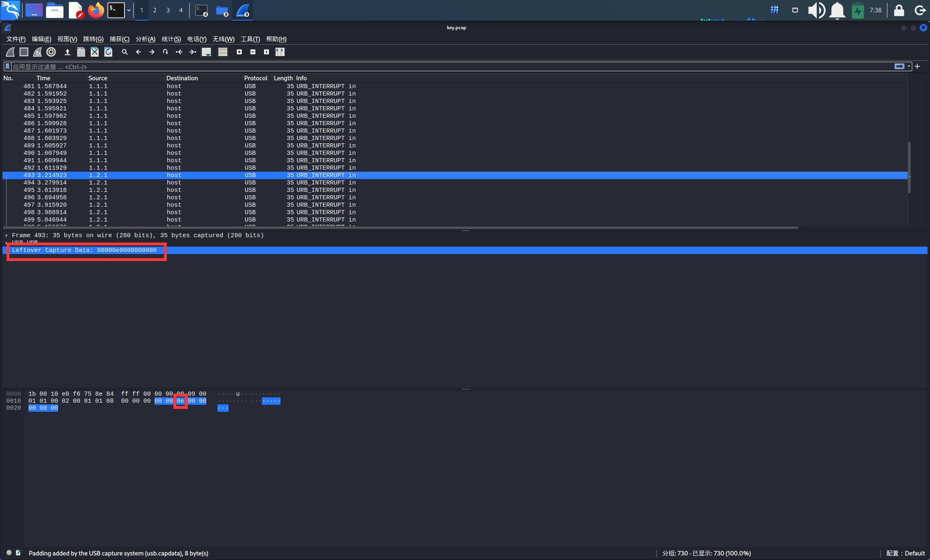Sort by the Length column header
This screenshot has height=560, width=930.
pos(283,78)
